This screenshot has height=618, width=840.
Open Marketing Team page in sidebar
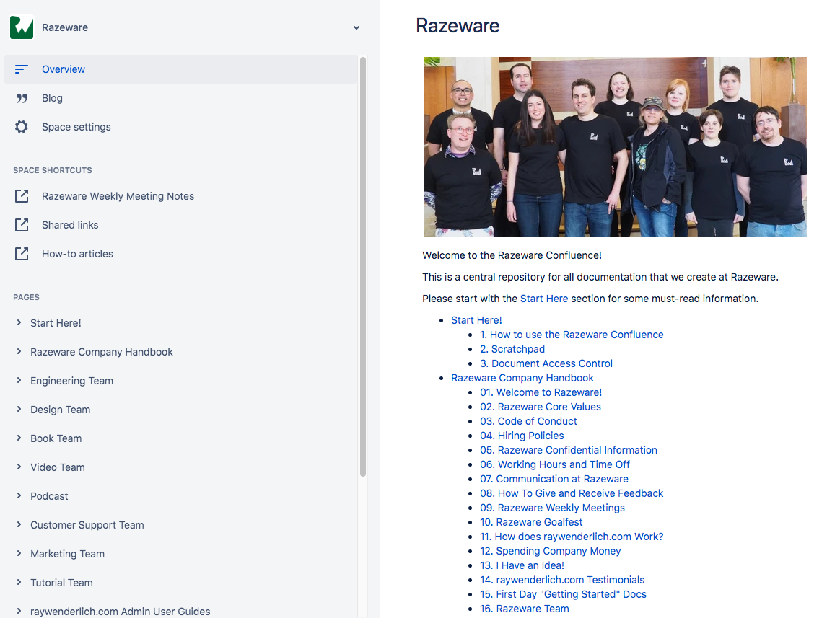(x=68, y=554)
